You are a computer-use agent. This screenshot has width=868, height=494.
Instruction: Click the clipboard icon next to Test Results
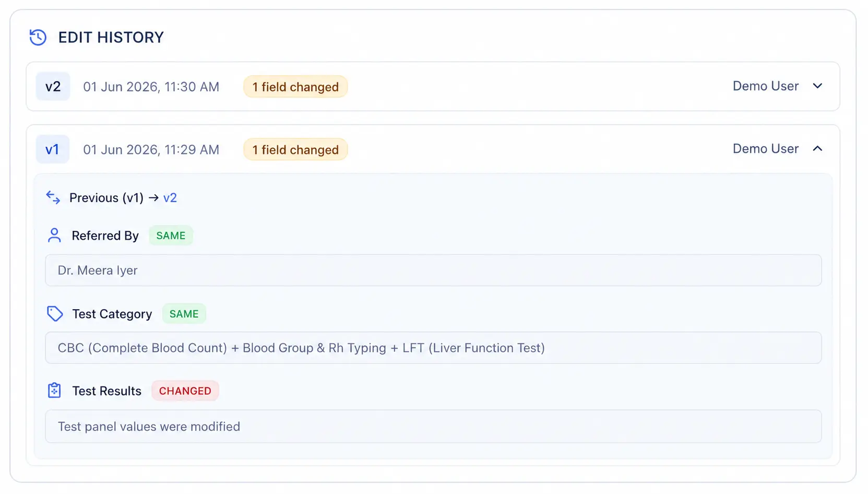click(54, 391)
